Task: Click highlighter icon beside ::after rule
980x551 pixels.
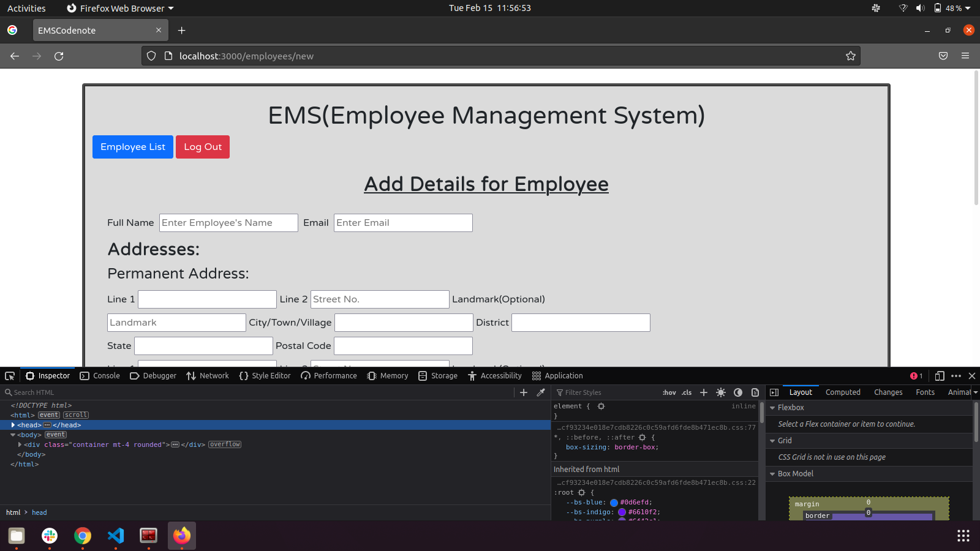Action: point(642,438)
